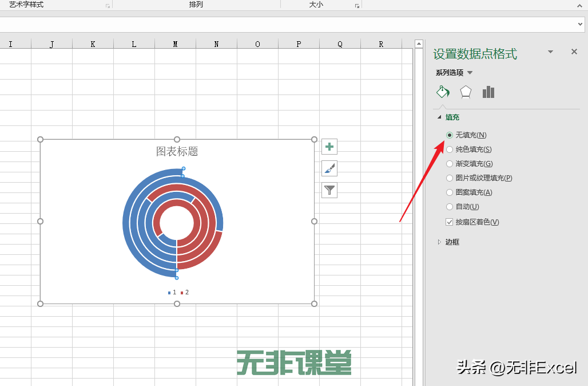Select the 图案填充(A) radio button
The height and width of the screenshot is (386, 588).
pyautogui.click(x=449, y=192)
